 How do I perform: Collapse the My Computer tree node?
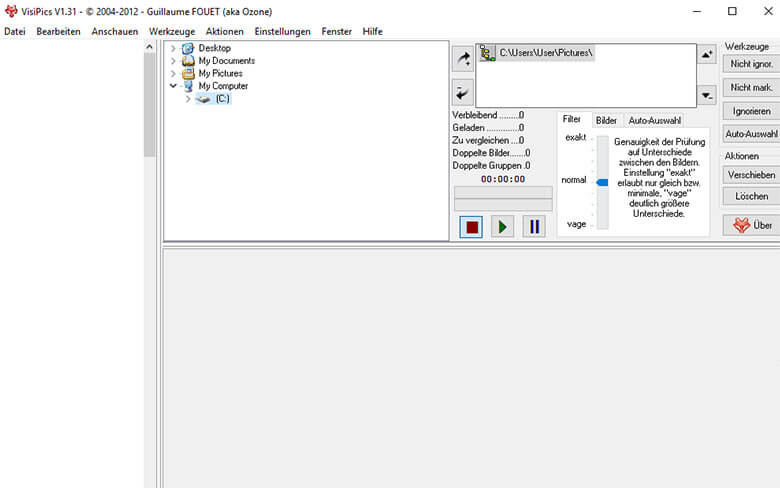point(173,86)
